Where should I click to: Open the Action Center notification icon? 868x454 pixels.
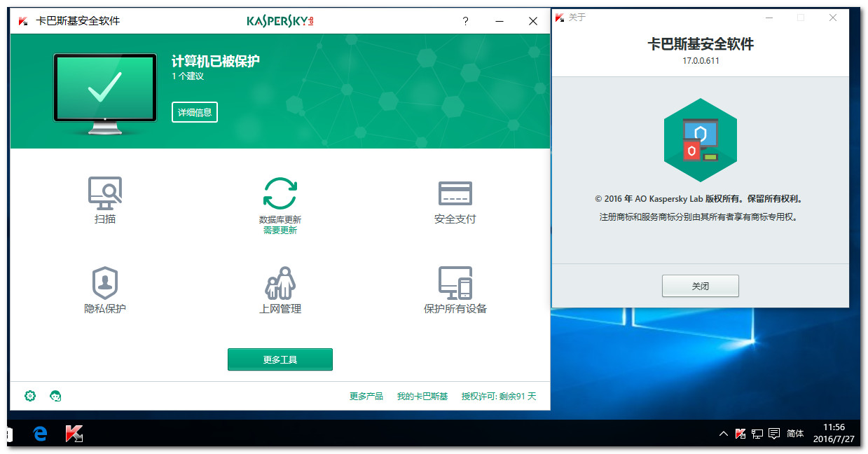(773, 434)
